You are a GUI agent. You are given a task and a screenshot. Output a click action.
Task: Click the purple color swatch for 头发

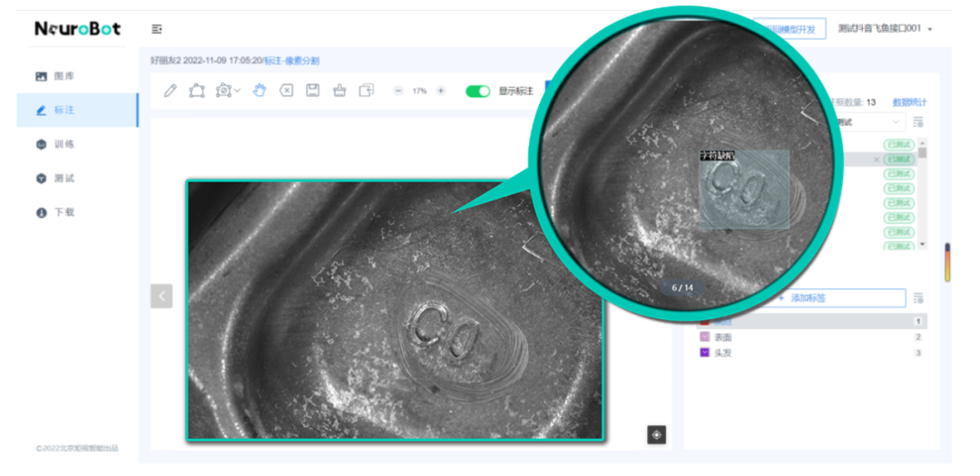pos(704,353)
